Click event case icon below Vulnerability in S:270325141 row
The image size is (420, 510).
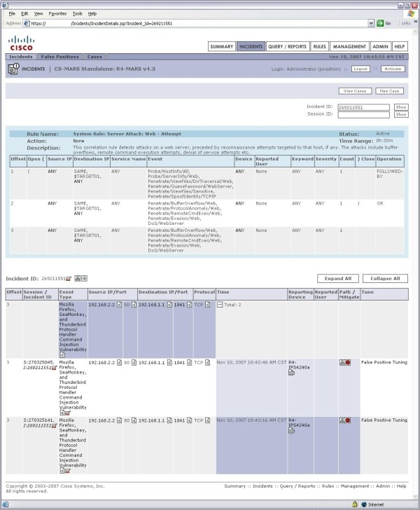(68, 471)
